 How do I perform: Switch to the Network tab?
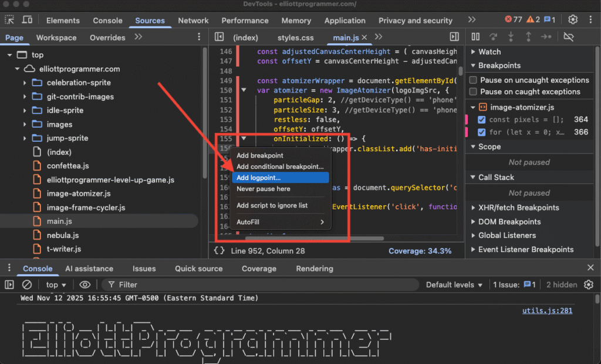[193, 21]
